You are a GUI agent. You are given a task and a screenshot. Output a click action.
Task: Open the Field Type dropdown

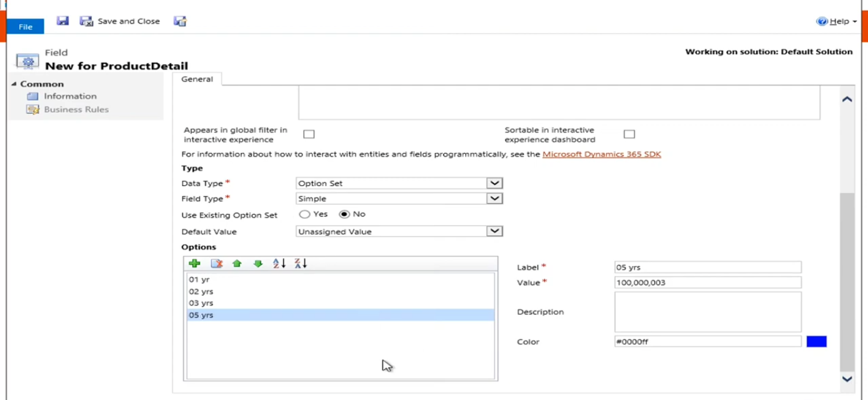point(494,198)
